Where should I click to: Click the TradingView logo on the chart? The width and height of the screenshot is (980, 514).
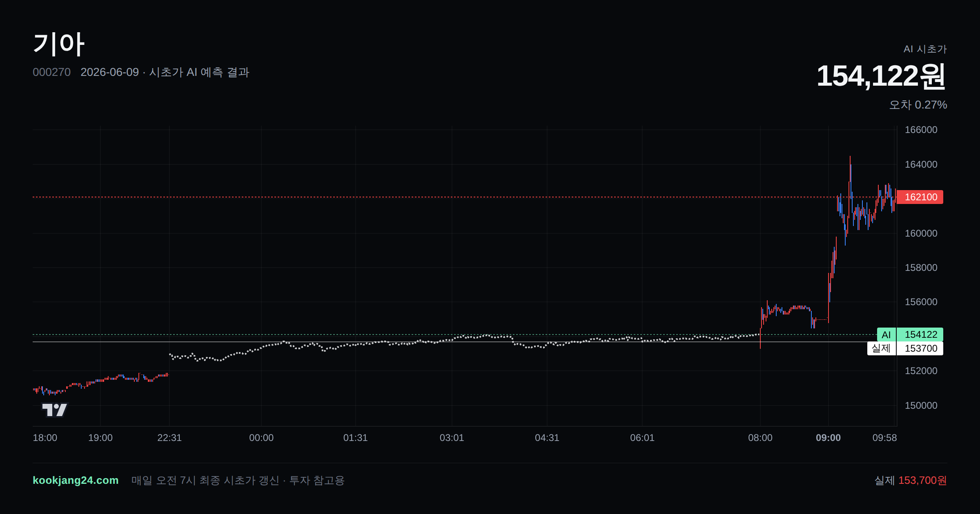55,410
